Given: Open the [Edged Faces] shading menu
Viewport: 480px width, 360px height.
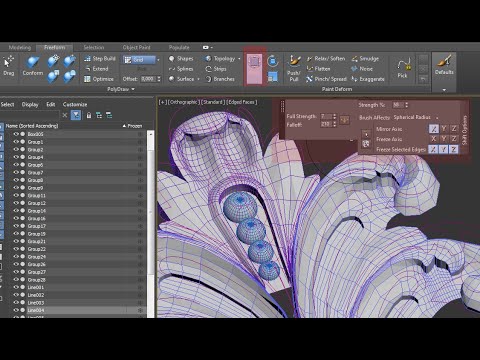Looking at the screenshot, I should 242,102.
